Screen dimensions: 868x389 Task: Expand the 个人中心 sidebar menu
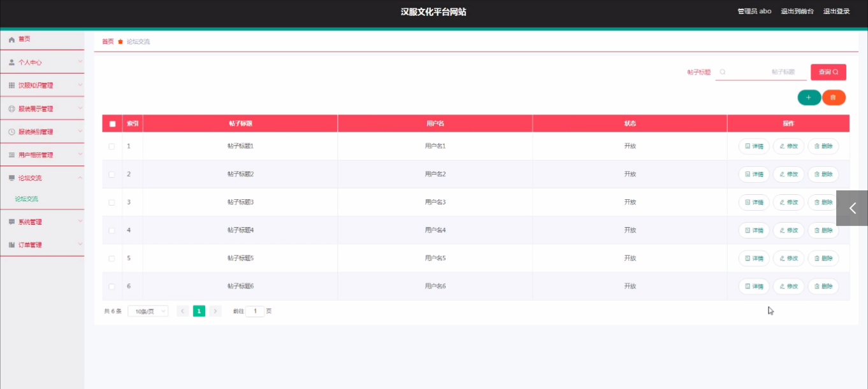42,62
